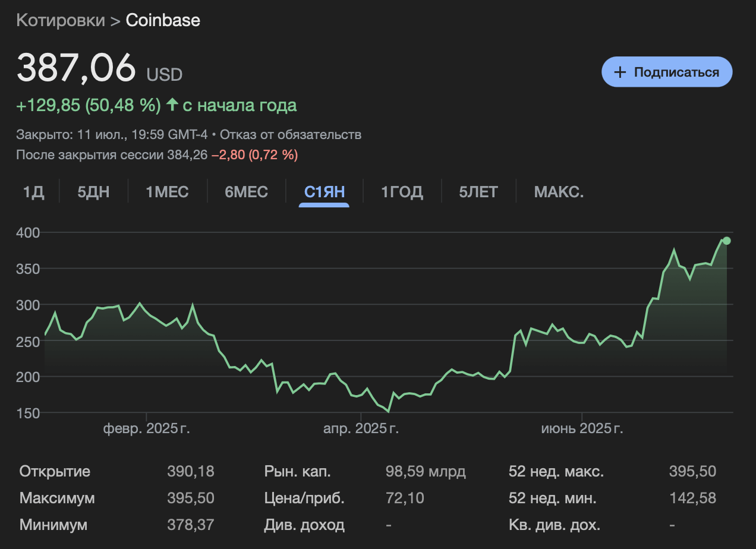Image resolution: width=756 pixels, height=549 pixels.
Task: Click the −2,80 (0,72 %) after-hours change
Action: point(254,155)
